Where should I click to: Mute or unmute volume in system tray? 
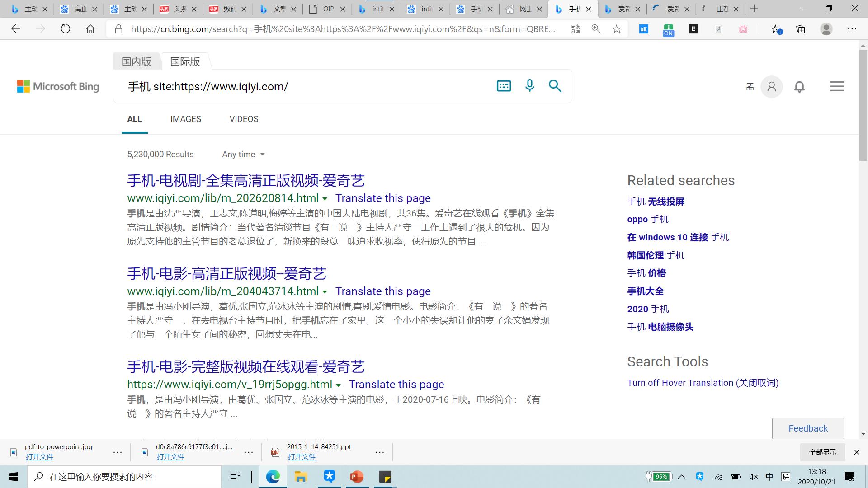[753, 477]
